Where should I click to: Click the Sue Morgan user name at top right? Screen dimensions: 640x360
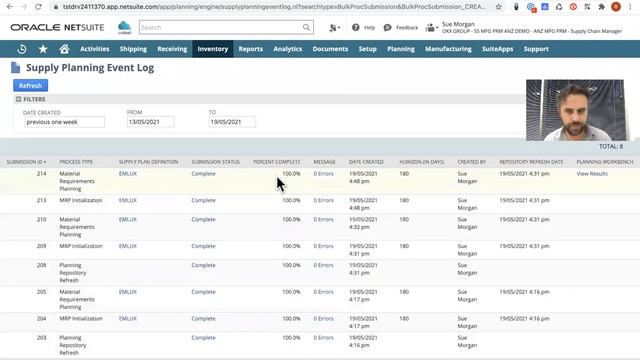pos(458,24)
